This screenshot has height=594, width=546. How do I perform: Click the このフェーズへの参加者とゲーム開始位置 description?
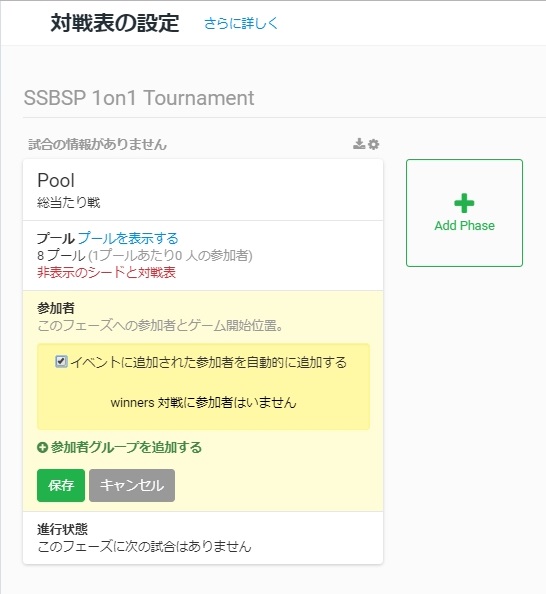tap(160, 325)
